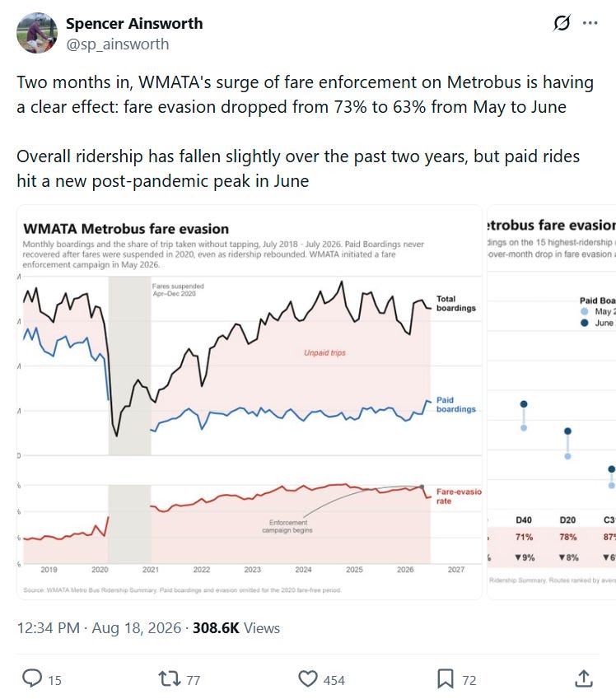
Task: Open the three-dot more options menu
Action: (590, 23)
